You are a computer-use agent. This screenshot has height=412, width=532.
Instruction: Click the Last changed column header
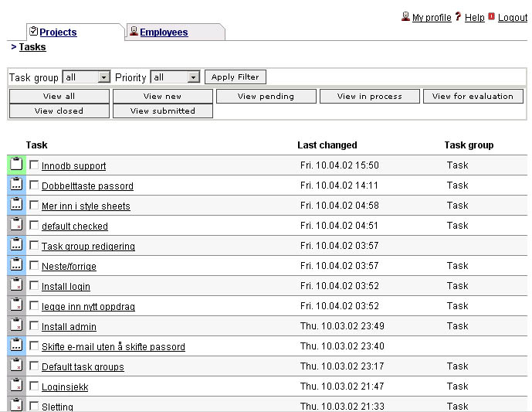pyautogui.click(x=327, y=145)
